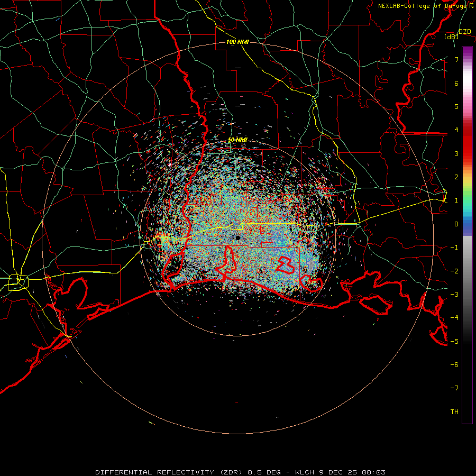Click the Differential Reflectivity caption at bottom
Screen dimensions: 476x476
click(x=240, y=472)
